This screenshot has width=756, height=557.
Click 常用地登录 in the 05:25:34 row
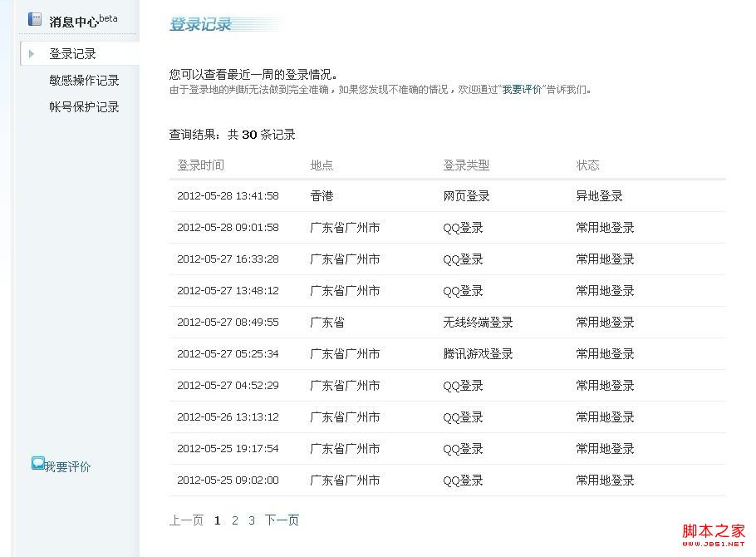point(605,354)
